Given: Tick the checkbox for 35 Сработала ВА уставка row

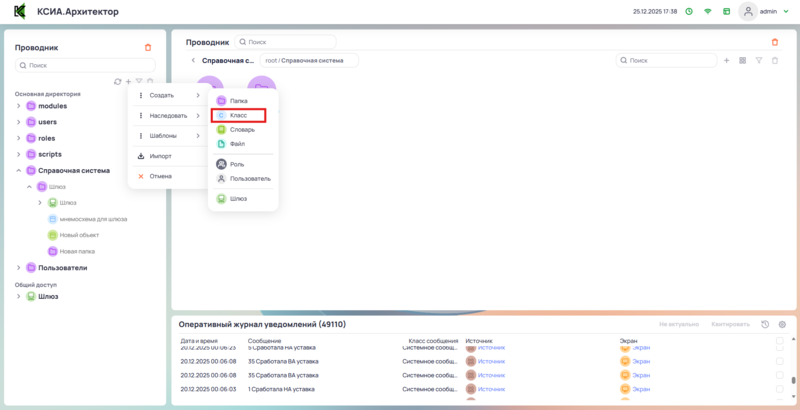Looking at the screenshot, I should 780,361.
